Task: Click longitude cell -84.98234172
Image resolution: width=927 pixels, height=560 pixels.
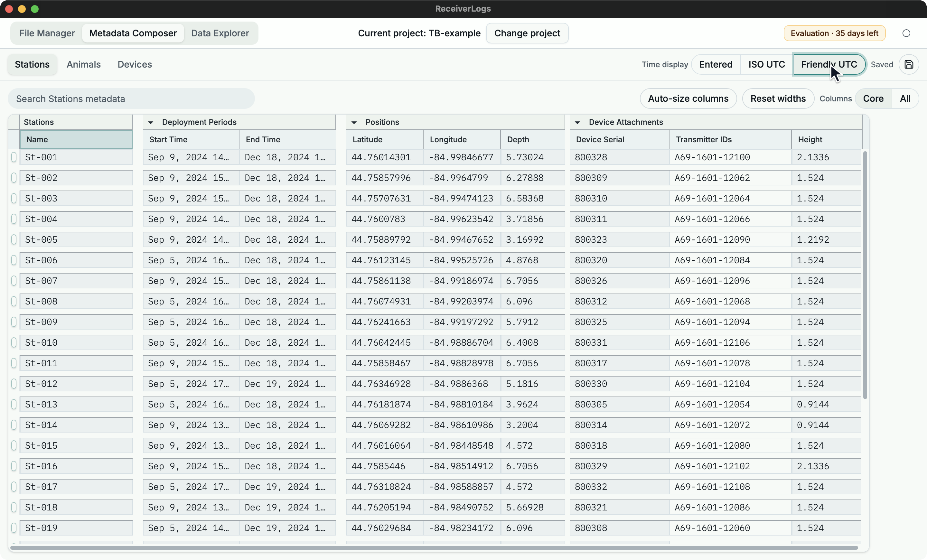Action: [462, 528]
